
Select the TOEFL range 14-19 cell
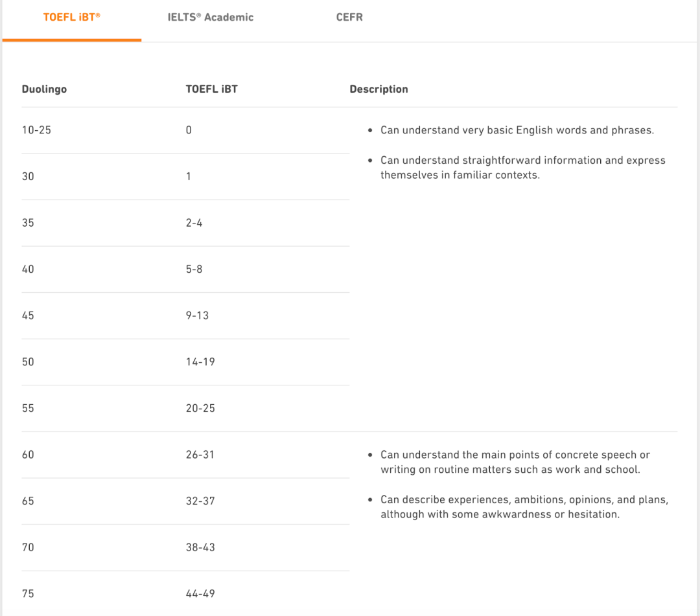tap(200, 362)
